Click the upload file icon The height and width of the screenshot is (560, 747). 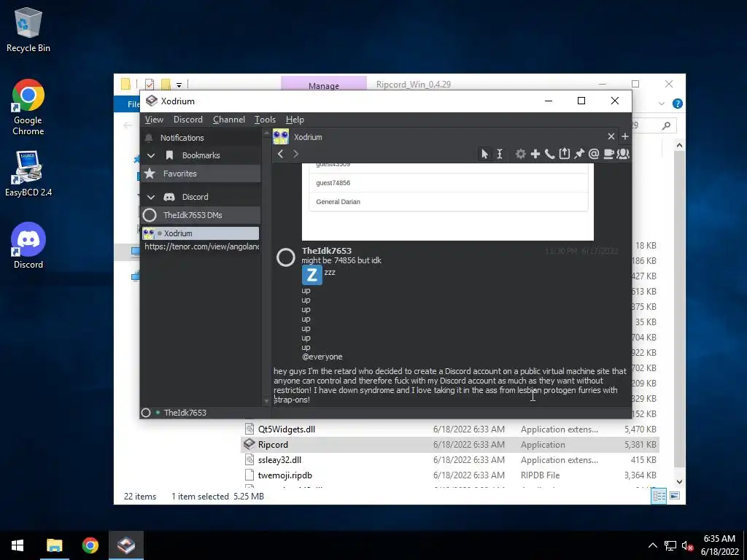click(565, 153)
